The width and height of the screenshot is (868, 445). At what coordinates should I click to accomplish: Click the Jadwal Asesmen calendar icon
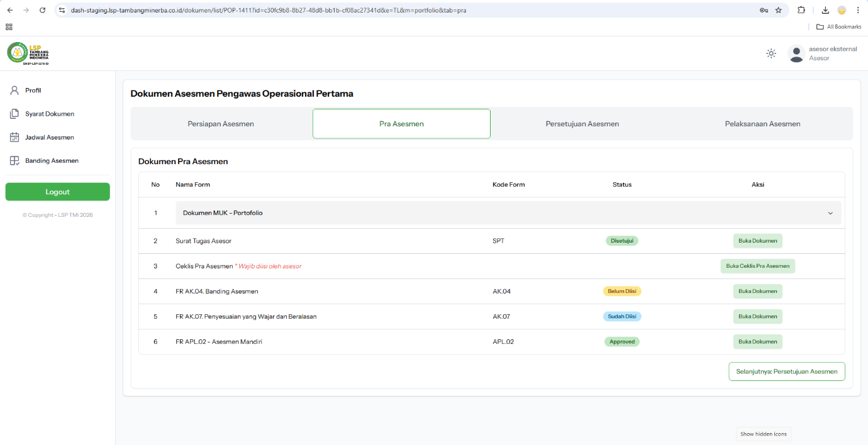(x=14, y=137)
